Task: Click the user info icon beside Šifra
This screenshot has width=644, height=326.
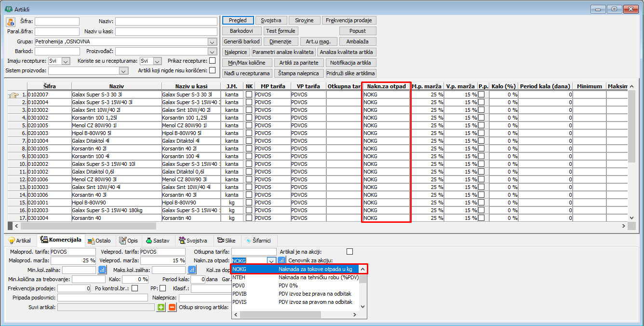Action: pyautogui.click(x=11, y=21)
